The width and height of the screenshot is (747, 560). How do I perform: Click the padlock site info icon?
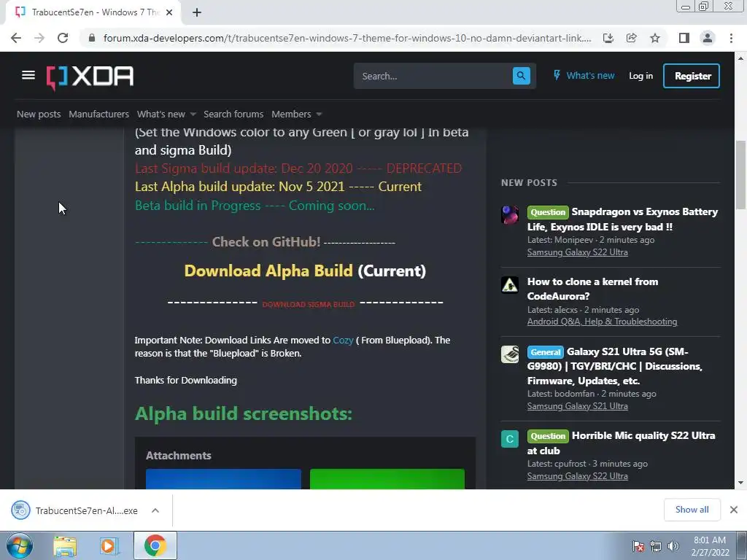pos(91,38)
